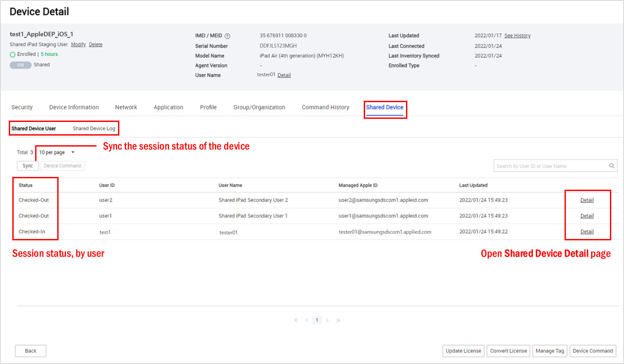This screenshot has height=364, width=624.
Task: Select the Group/Organization tab
Action: coord(259,107)
